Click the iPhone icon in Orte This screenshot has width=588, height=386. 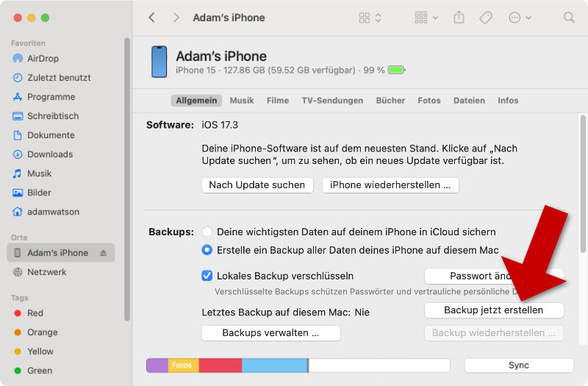(17, 253)
